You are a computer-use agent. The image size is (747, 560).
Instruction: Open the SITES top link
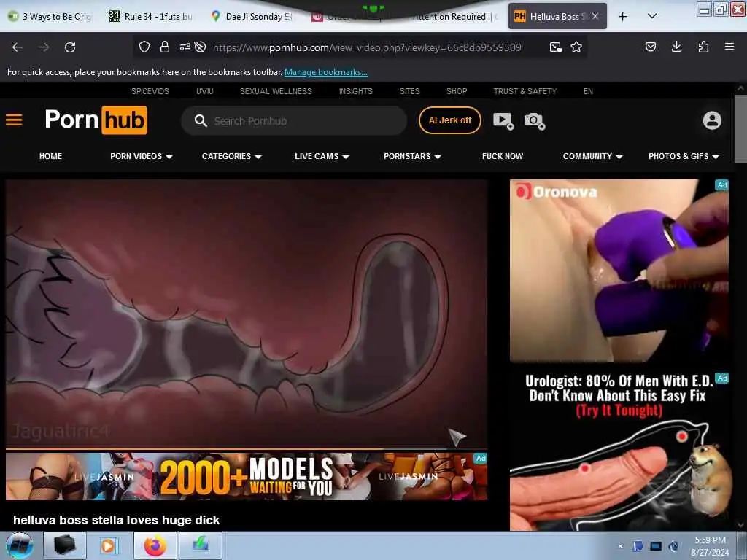pos(410,91)
